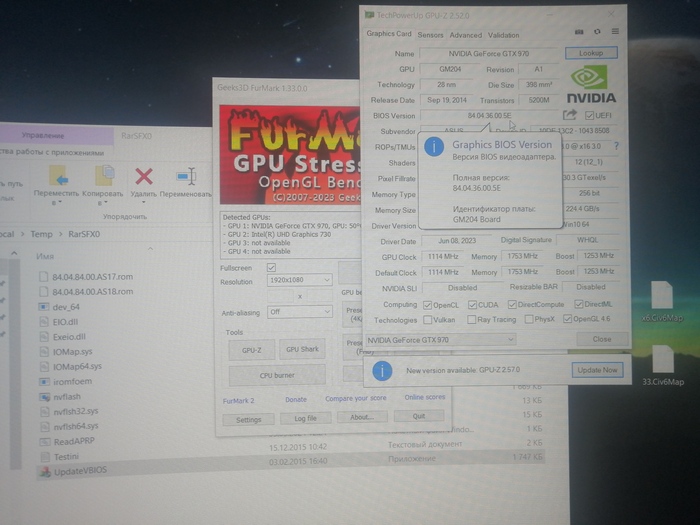This screenshot has width=700, height=525.
Task: Click the Explorer left pane scrollbar
Action: 15,364
